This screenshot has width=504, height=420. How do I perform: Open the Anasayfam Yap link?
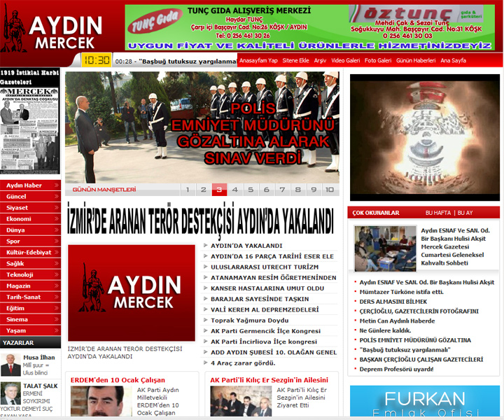[x=258, y=60]
